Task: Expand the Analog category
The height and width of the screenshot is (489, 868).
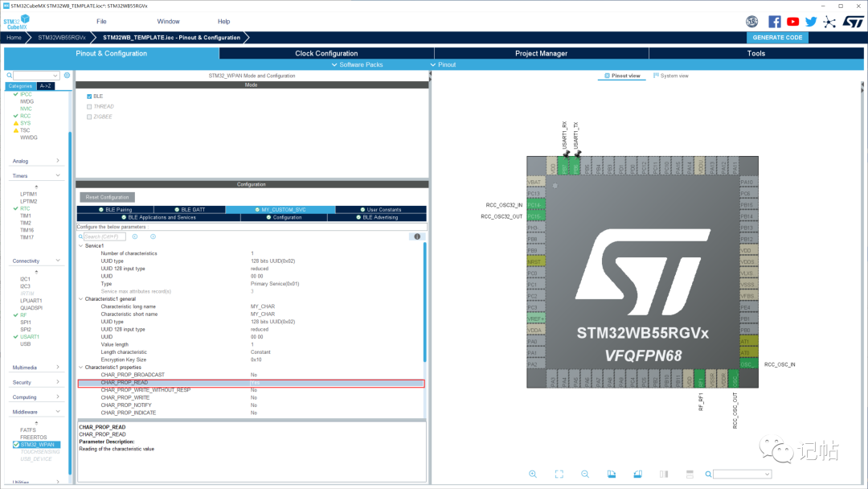Action: (x=58, y=161)
